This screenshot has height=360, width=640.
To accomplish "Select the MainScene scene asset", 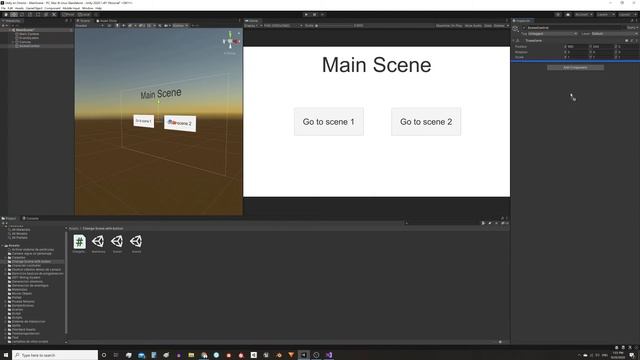I will 98,244.
